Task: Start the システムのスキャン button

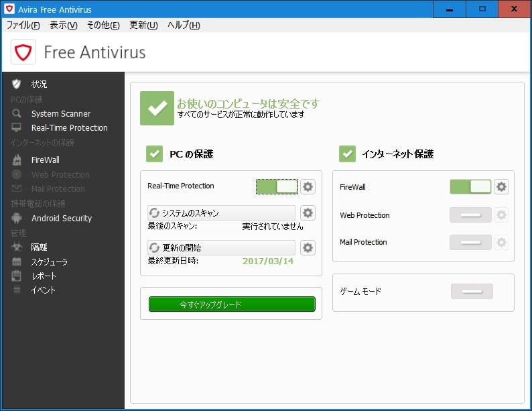Action: click(221, 213)
